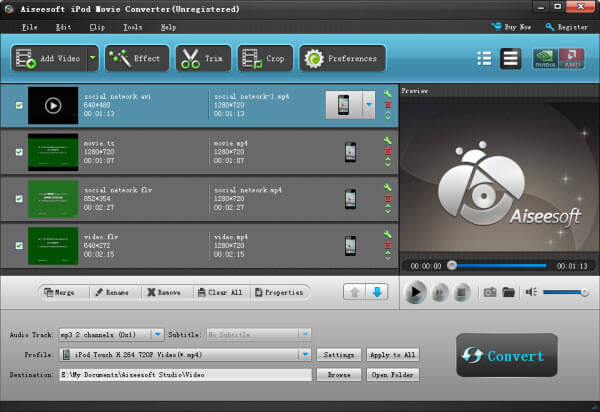Adjust the volume slider

(566, 292)
